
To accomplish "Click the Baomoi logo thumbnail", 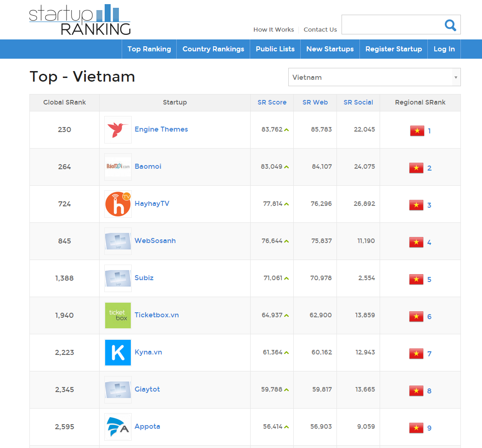I will (x=118, y=166).
